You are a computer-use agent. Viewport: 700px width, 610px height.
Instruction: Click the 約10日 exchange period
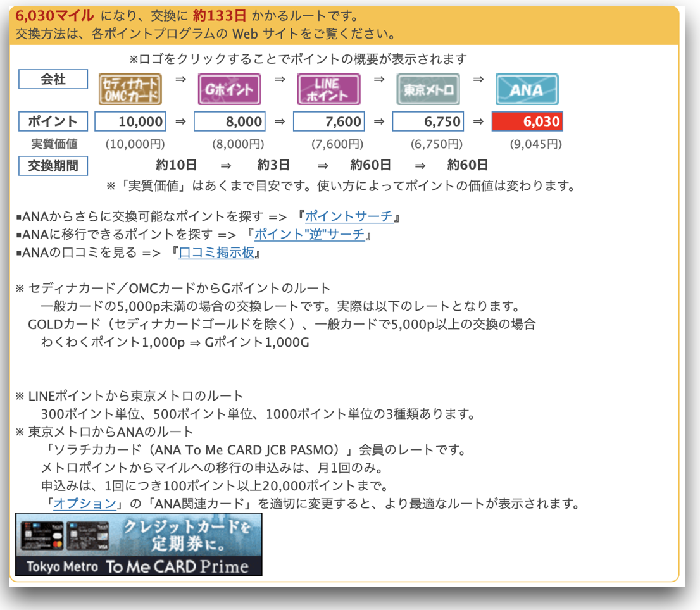[177, 165]
